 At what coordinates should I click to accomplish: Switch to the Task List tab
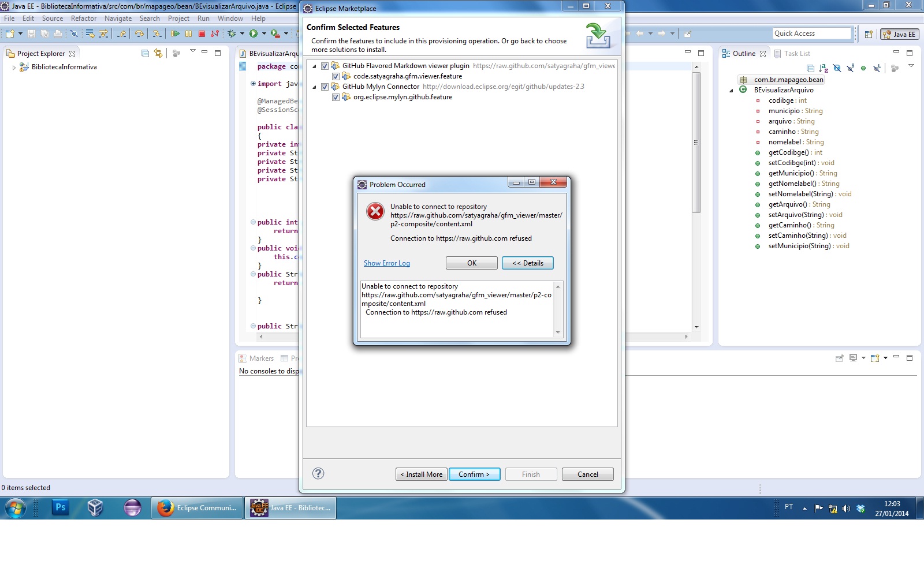click(792, 54)
